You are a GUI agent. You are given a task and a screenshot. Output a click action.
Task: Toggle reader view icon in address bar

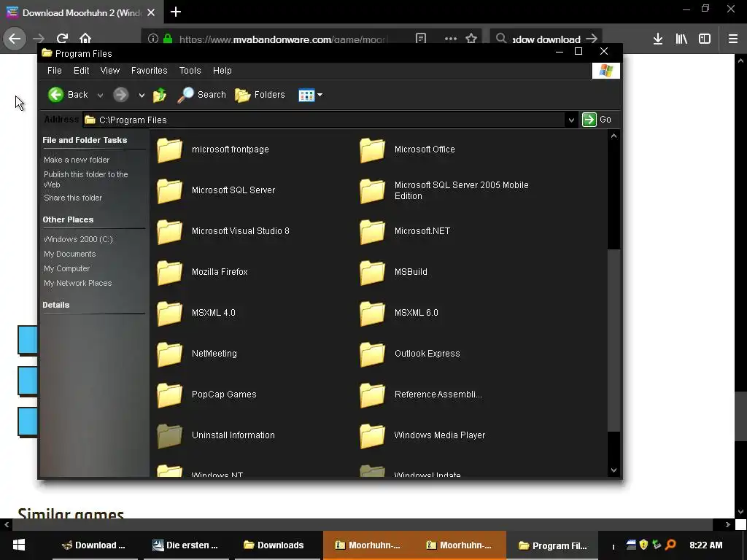[x=421, y=39]
